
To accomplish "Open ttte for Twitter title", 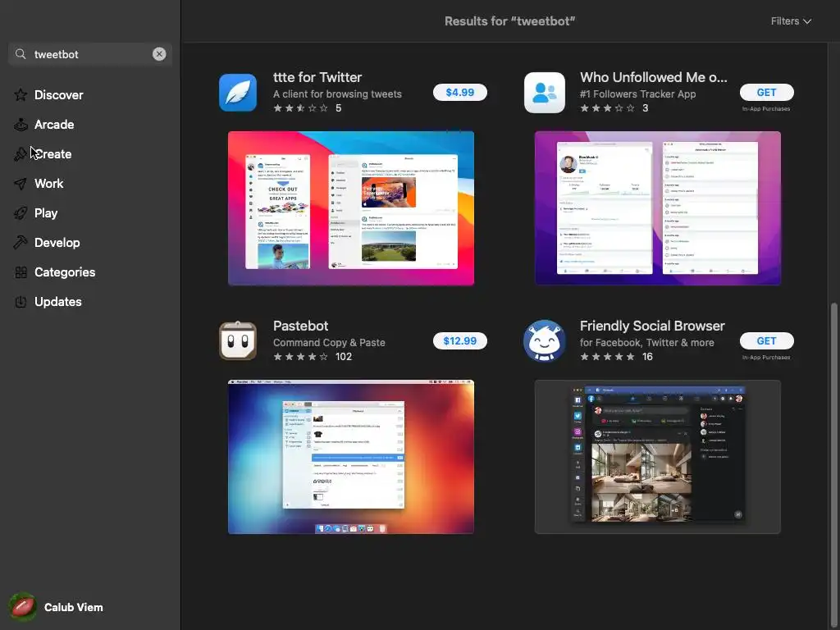I will pyautogui.click(x=317, y=77).
